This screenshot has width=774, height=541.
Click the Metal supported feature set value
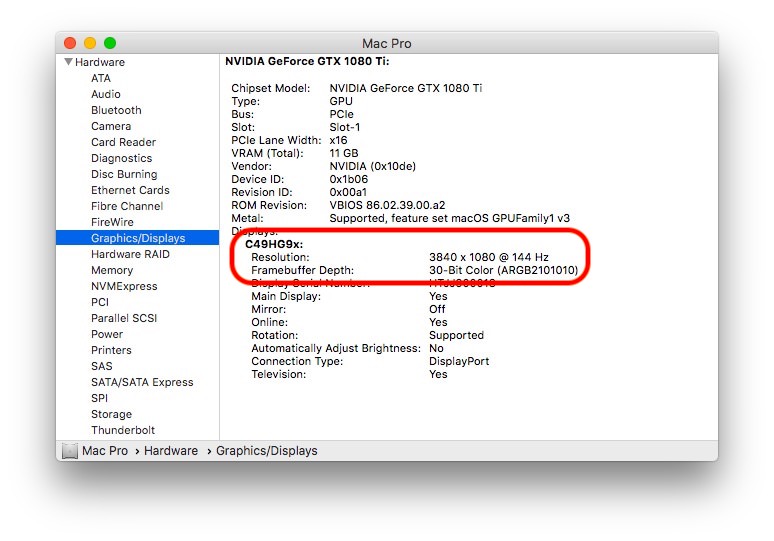pos(449,218)
